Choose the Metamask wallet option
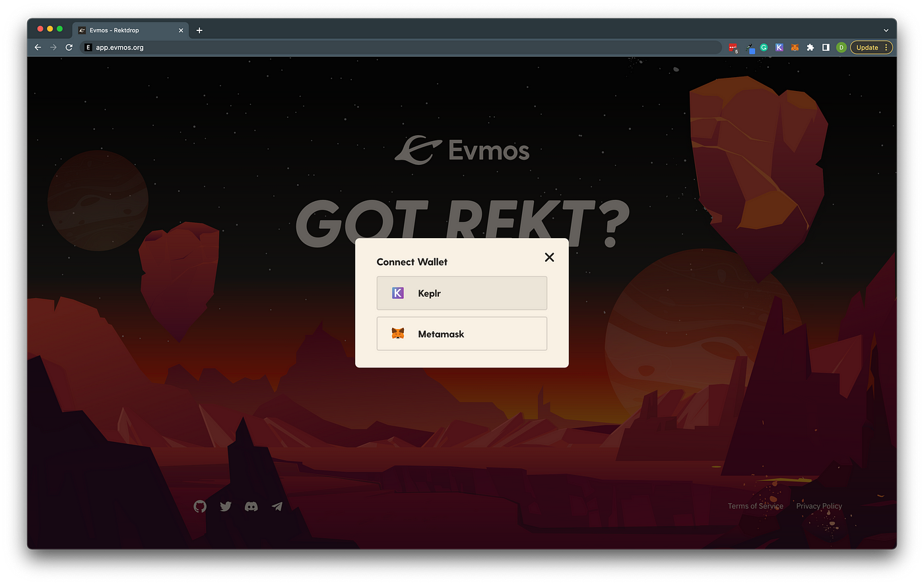Viewport: 924px width, 585px height. tap(462, 334)
